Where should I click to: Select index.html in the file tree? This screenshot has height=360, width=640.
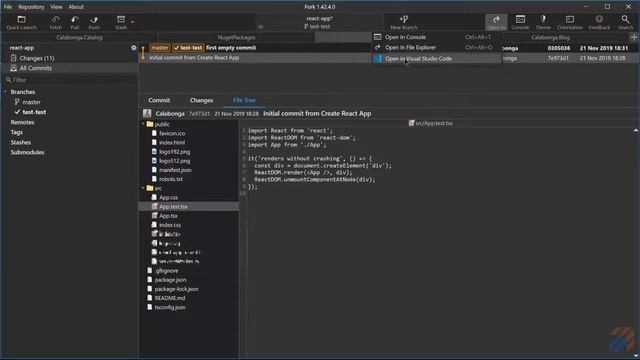pyautogui.click(x=172, y=142)
